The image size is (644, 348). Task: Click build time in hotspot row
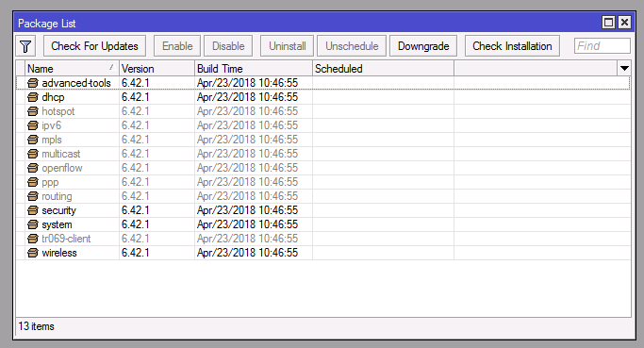point(247,111)
